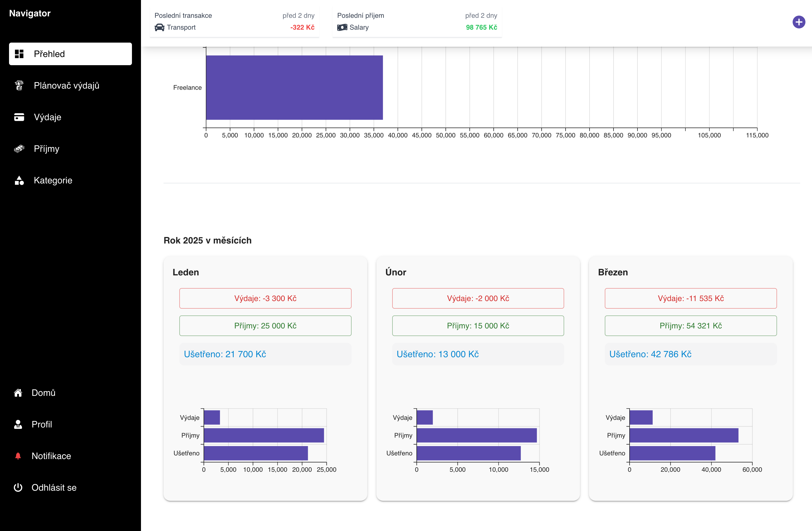812x531 pixels.
Task: Click the Přehled dashboard grid icon
Action: coord(19,54)
